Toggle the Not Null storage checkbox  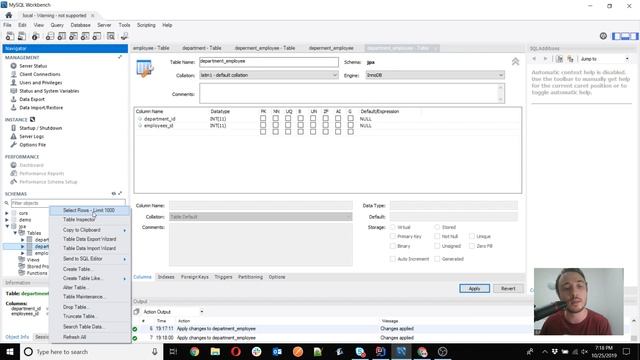[437, 236]
